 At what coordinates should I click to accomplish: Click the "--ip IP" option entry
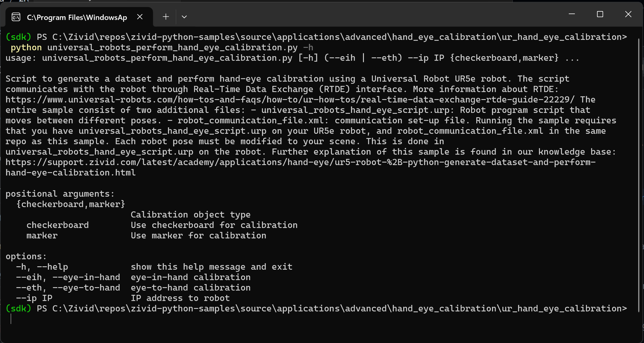pyautogui.click(x=34, y=298)
